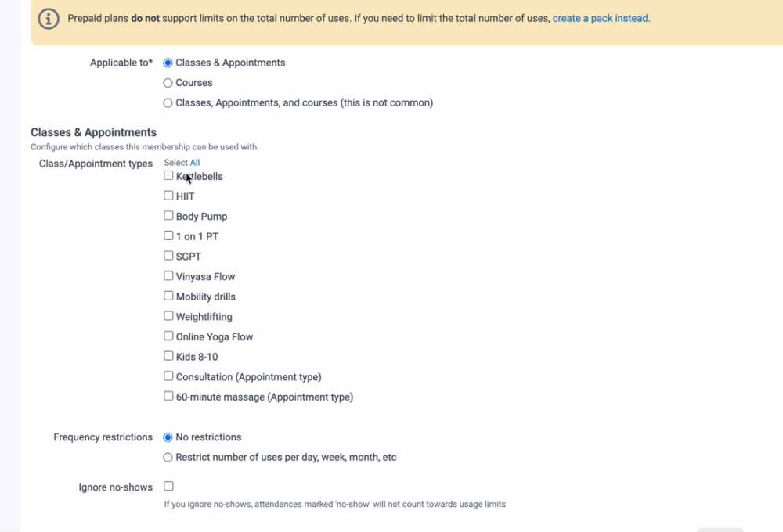The width and height of the screenshot is (783, 532).
Task: Open the create a pack instead link
Action: click(x=601, y=19)
